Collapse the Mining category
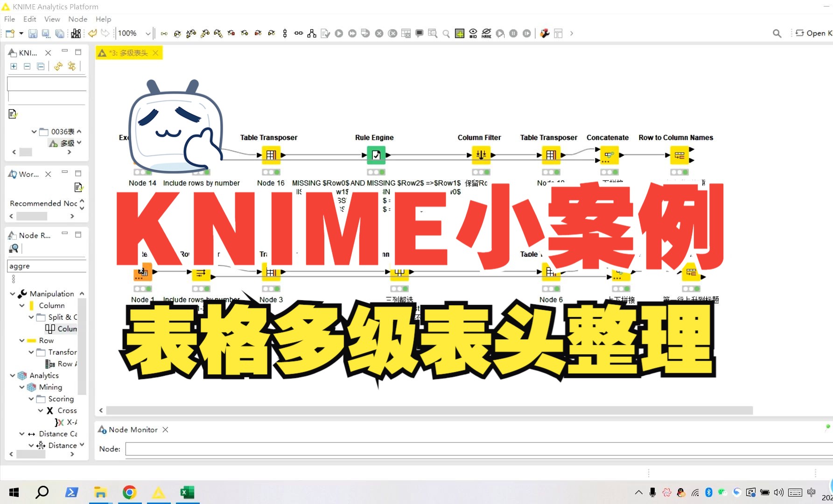Image resolution: width=833 pixels, height=504 pixels. point(22,387)
